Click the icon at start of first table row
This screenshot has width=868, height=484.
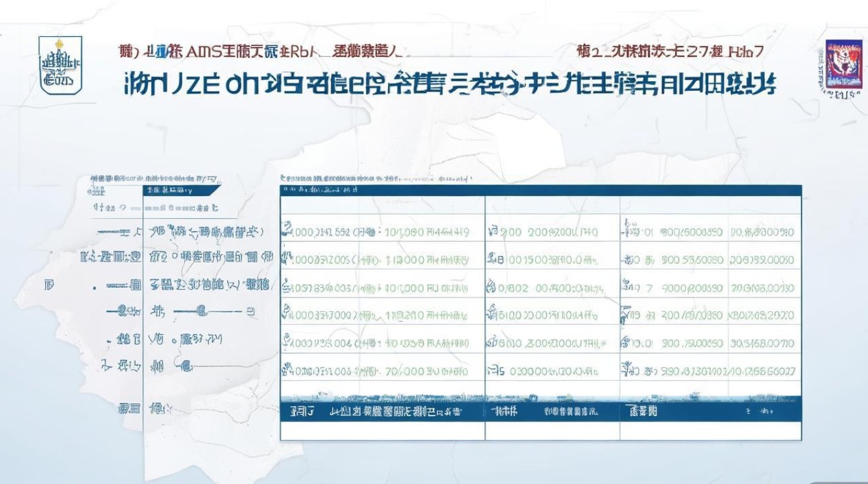pyautogui.click(x=287, y=228)
